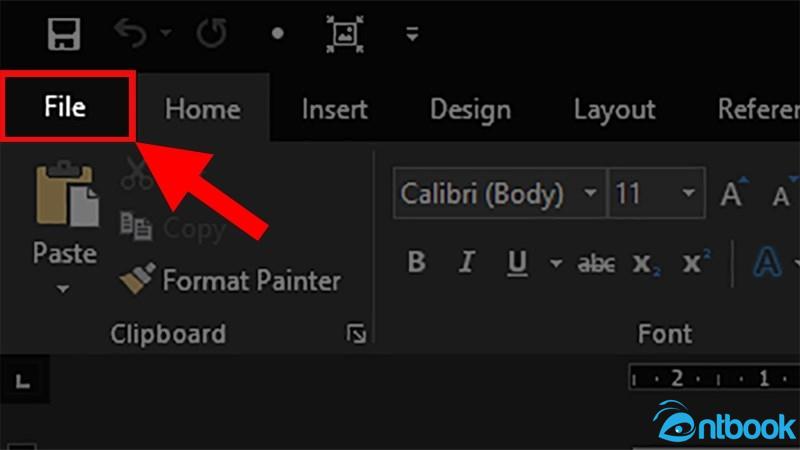Click the Save floppy disk icon
This screenshot has width=800, height=450.
point(64,34)
